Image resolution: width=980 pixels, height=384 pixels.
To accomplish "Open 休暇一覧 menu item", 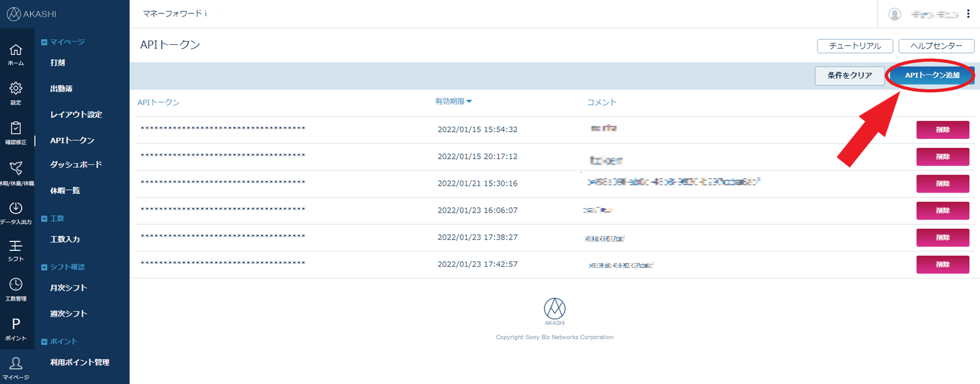I will coord(65,191).
